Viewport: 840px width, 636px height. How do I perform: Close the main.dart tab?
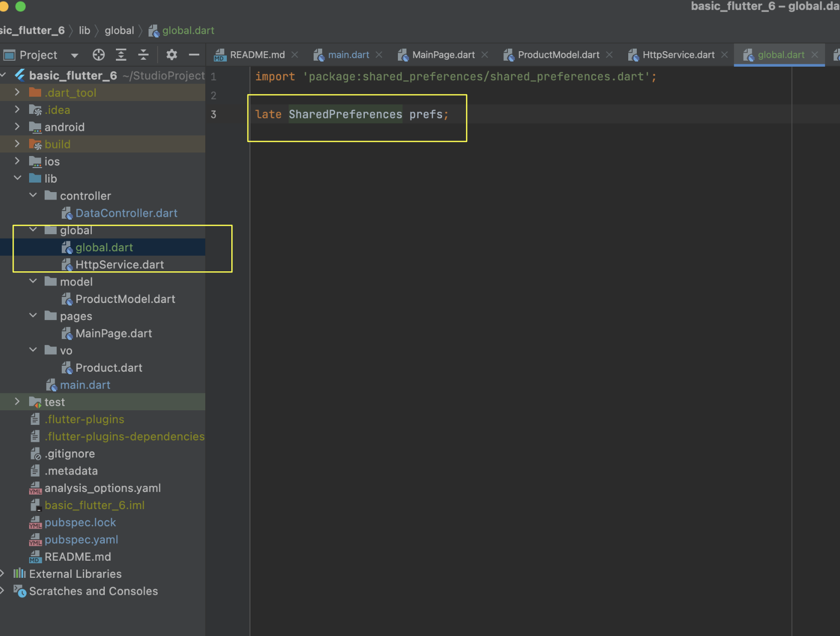point(379,55)
